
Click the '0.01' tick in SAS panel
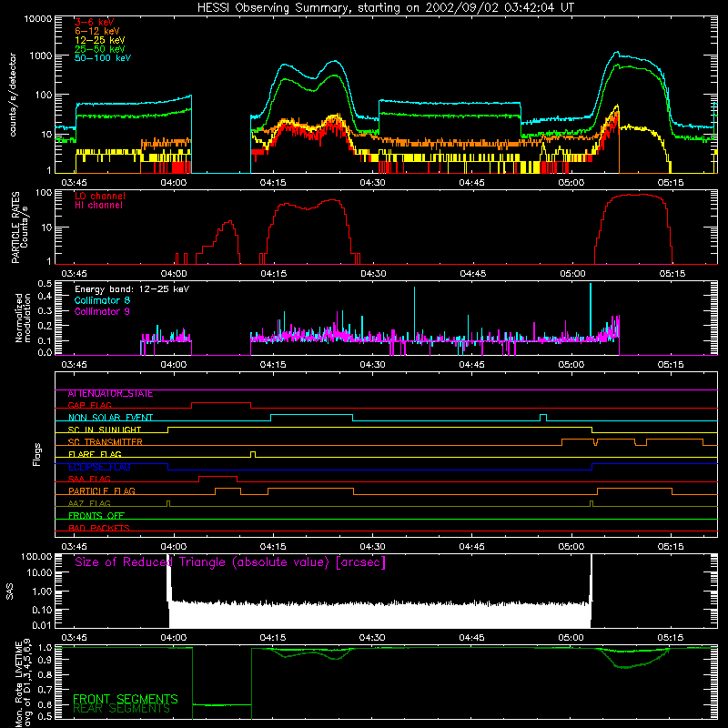(x=42, y=625)
